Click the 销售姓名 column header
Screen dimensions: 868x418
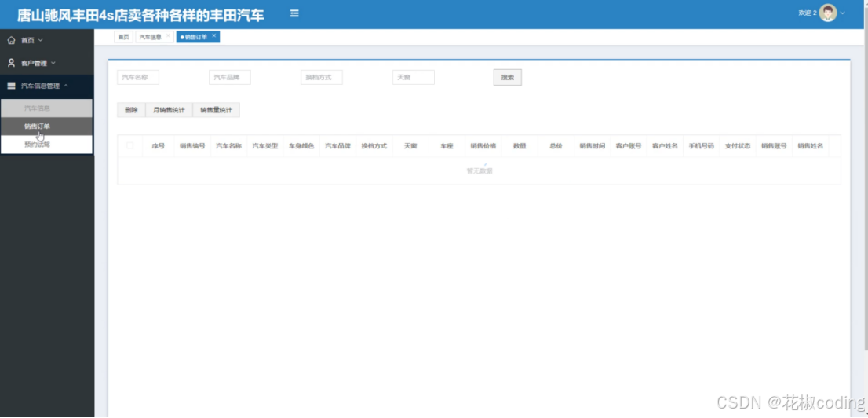[x=811, y=146]
